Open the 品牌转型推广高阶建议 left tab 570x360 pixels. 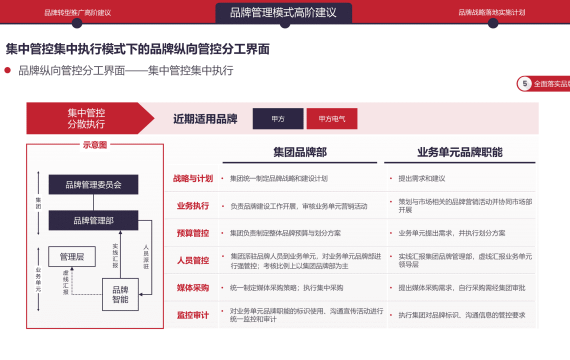coord(77,13)
